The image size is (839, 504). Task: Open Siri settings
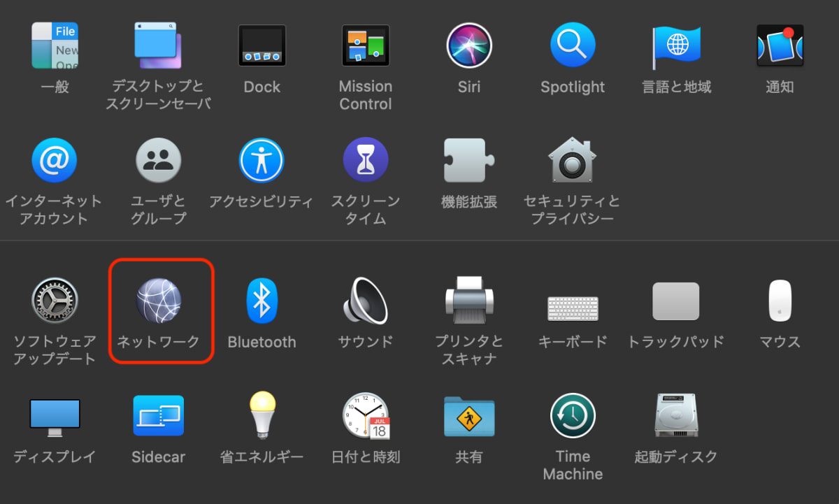coord(469,45)
